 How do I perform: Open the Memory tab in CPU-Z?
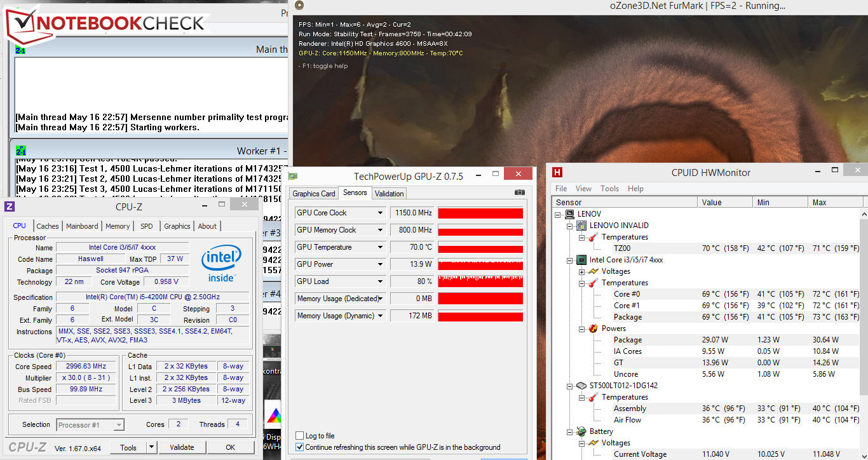pyautogui.click(x=118, y=226)
